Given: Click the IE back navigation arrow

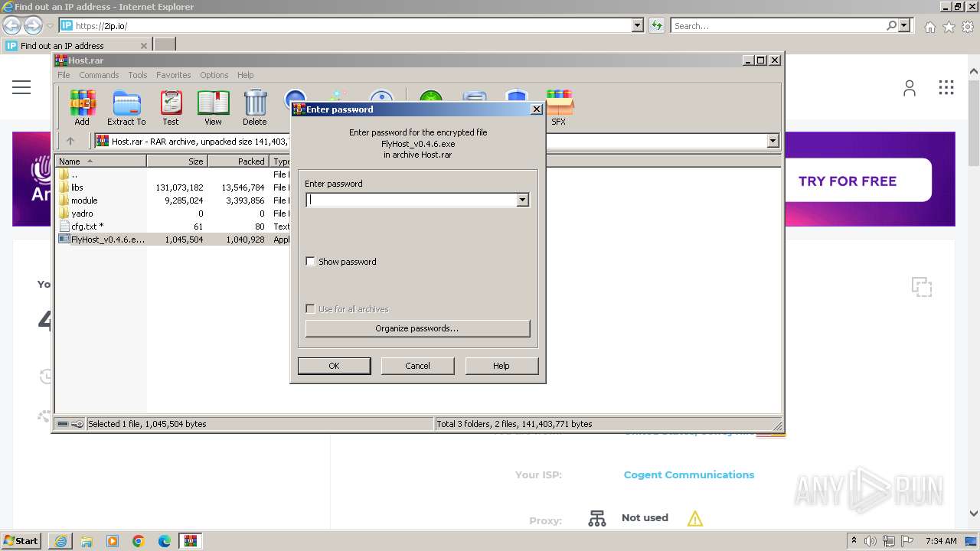Looking at the screenshot, I should click(x=11, y=26).
